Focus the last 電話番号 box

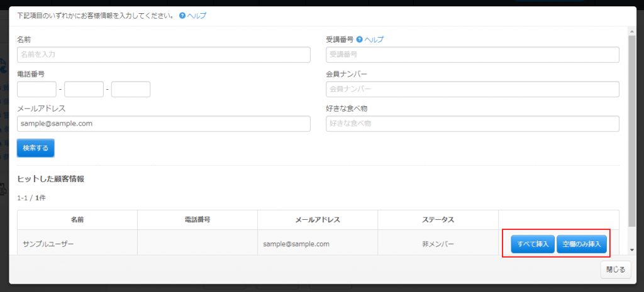click(131, 89)
